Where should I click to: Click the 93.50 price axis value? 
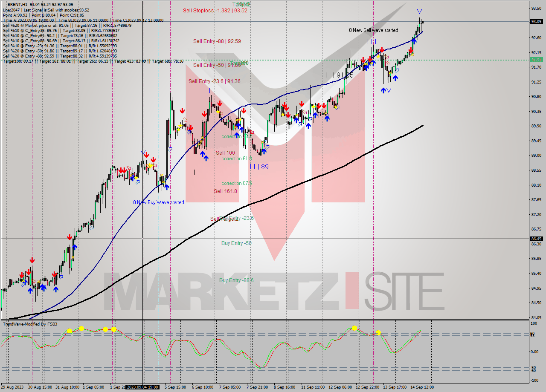coord(536,8)
